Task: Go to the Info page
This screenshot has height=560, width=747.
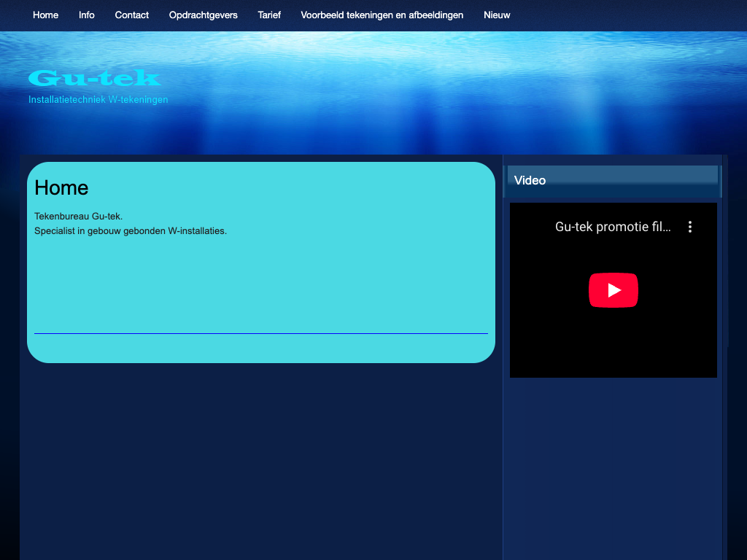Action: 87,15
